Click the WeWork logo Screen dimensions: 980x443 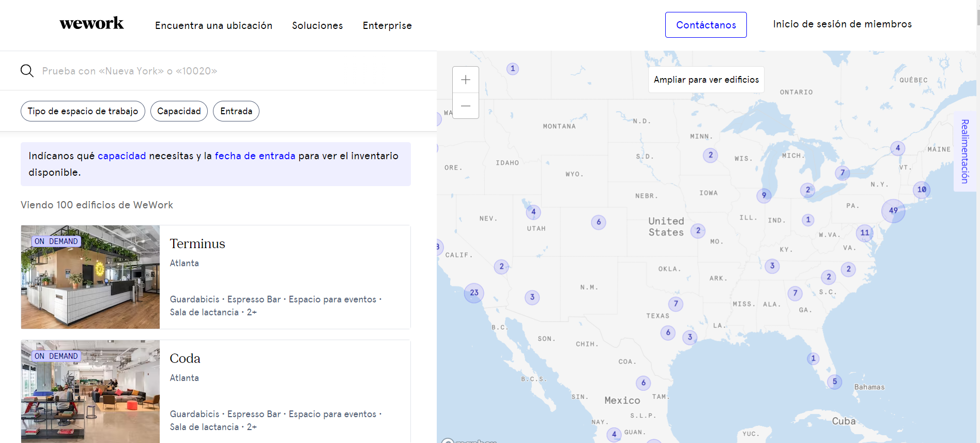91,24
